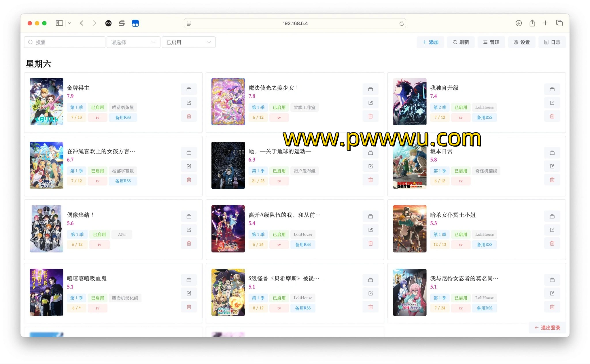
Task: Open 管理 menu
Action: point(491,42)
